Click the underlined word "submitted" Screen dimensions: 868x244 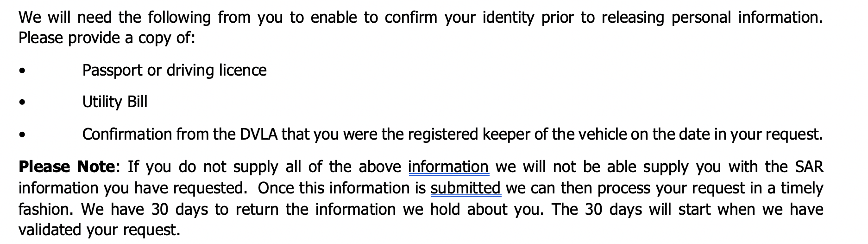click(465, 188)
